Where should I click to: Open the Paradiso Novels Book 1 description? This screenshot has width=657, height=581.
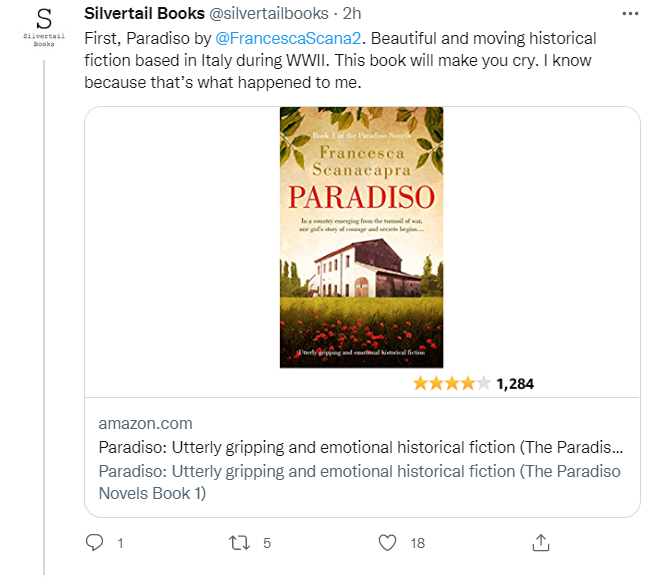tap(360, 482)
